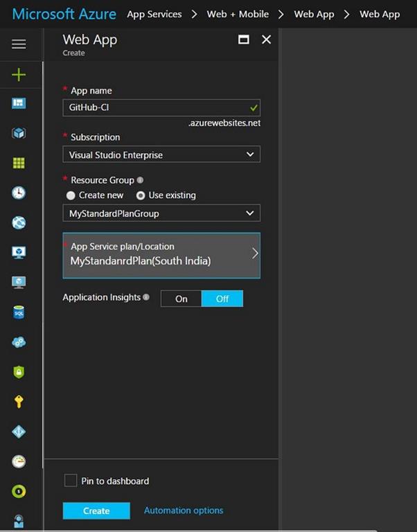Image resolution: width=417 pixels, height=532 pixels.
Task: Click in the App name input field
Action: pyautogui.click(x=161, y=107)
